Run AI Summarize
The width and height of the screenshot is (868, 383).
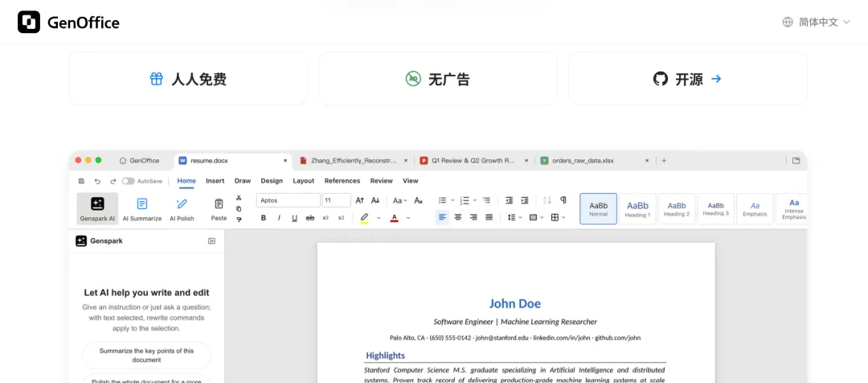(142, 209)
